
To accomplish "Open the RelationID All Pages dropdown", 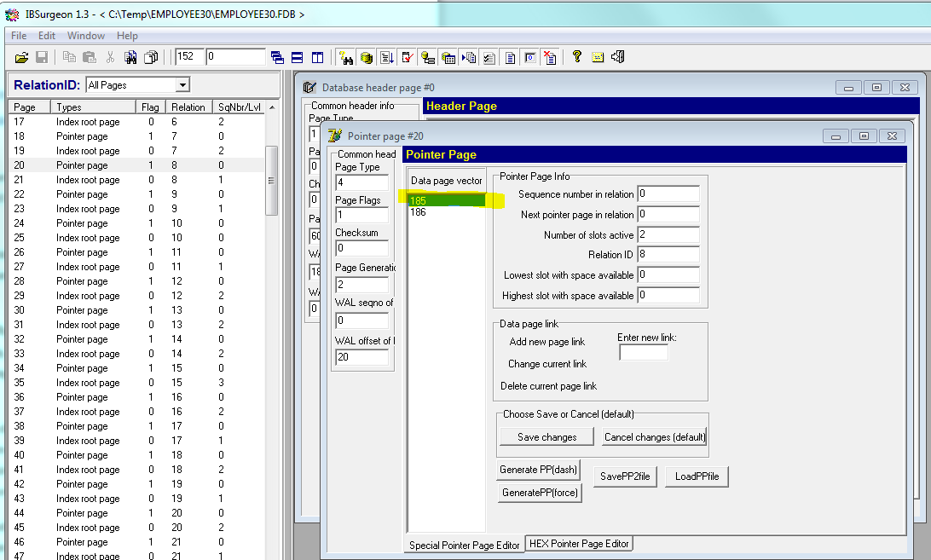I will click(182, 85).
